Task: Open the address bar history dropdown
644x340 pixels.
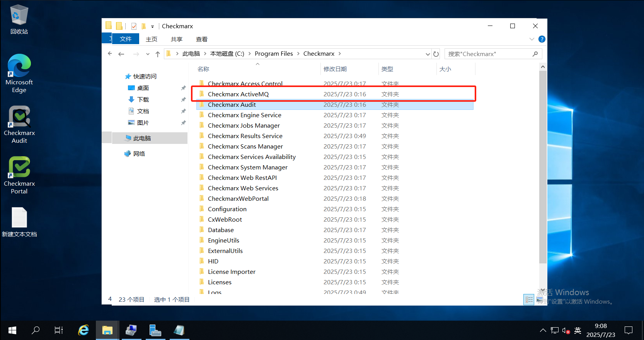Action: pos(428,54)
